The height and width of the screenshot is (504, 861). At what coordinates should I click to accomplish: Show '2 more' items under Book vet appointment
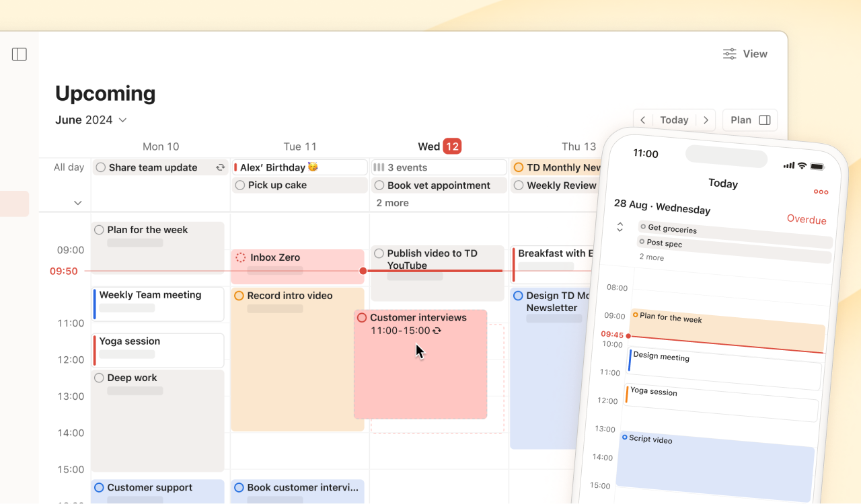(x=392, y=202)
